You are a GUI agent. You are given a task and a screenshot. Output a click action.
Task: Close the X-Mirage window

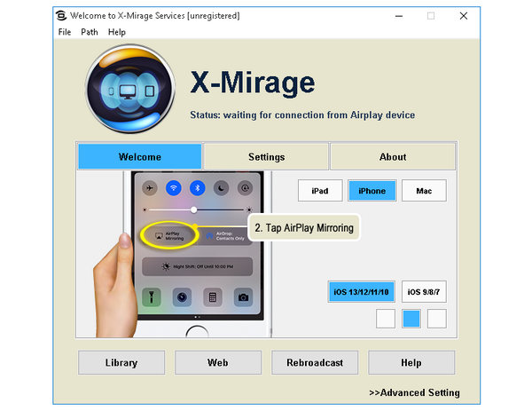[x=464, y=16]
